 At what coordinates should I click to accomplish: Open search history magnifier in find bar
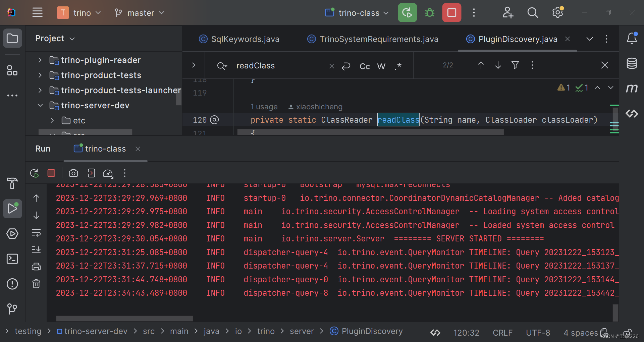coord(222,66)
